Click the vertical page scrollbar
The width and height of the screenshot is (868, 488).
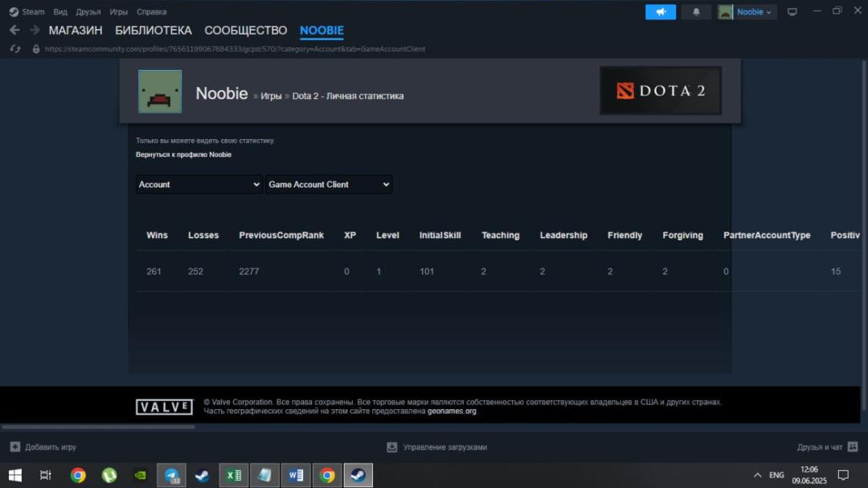(x=863, y=236)
